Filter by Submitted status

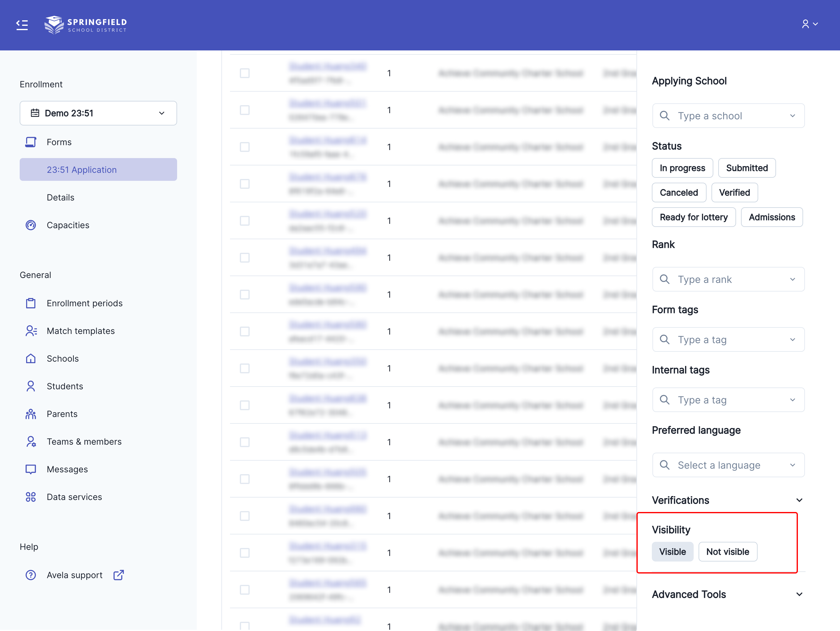[747, 168]
